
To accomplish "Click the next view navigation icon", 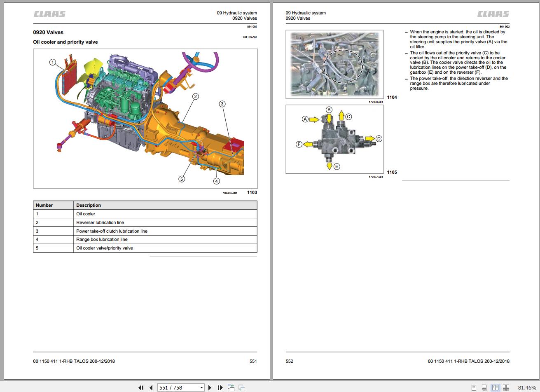I will (242, 387).
